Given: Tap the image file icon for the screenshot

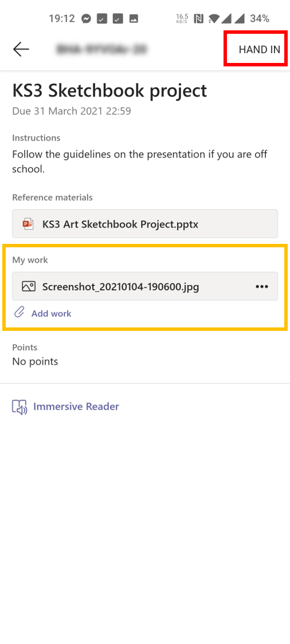Looking at the screenshot, I should click(x=29, y=286).
